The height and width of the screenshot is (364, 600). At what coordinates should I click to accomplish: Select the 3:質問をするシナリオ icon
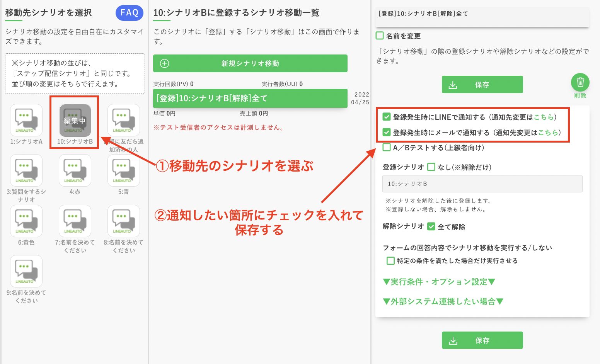click(26, 171)
